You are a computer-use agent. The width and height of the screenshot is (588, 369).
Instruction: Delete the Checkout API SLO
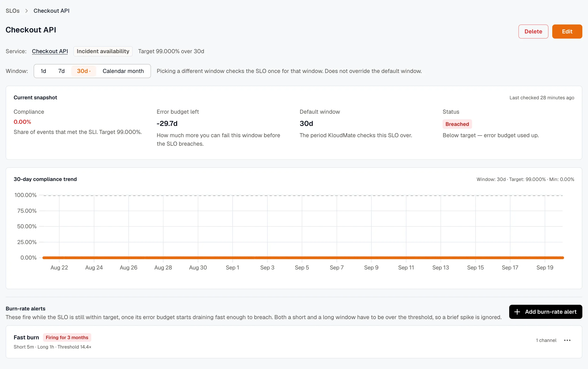coord(533,32)
